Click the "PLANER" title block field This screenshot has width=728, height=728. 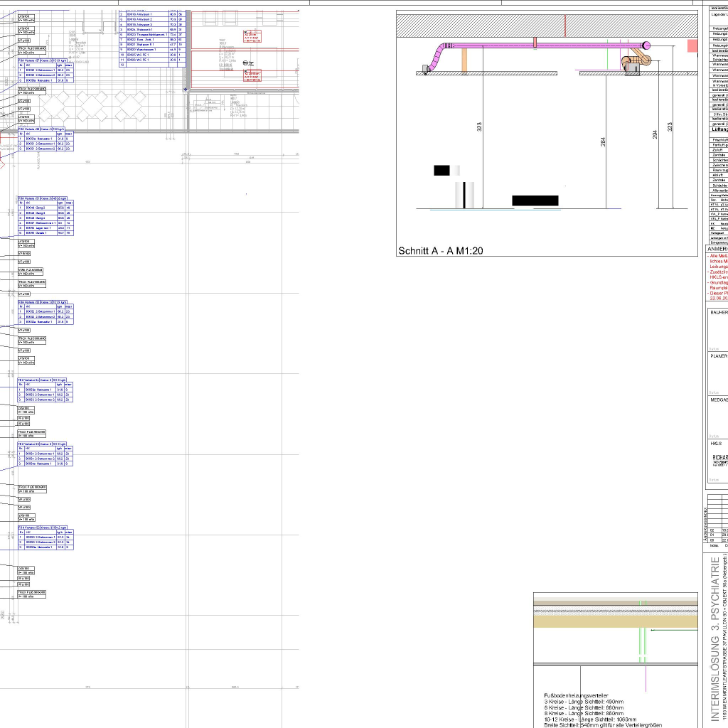coord(718,356)
